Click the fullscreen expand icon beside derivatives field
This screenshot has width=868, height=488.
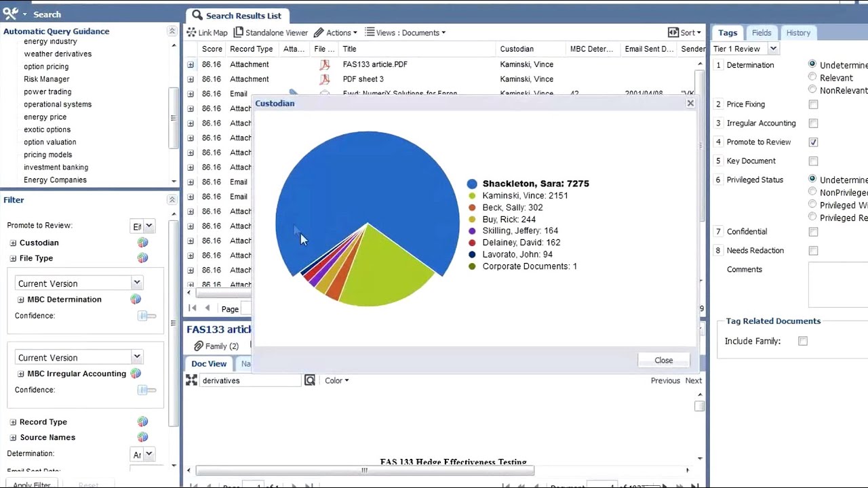coord(192,381)
